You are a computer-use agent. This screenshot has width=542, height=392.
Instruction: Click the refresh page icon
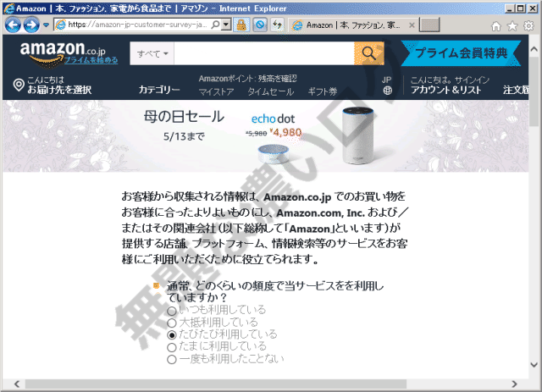[277, 25]
